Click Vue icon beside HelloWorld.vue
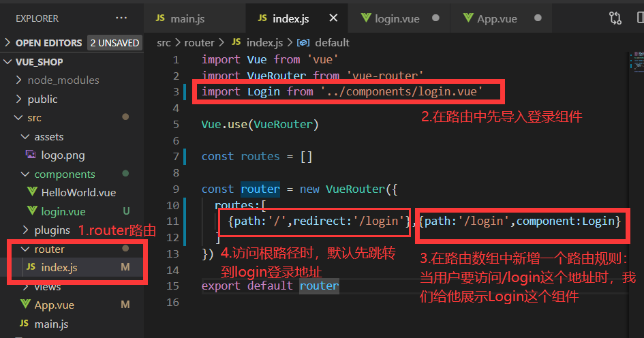 tap(32, 191)
